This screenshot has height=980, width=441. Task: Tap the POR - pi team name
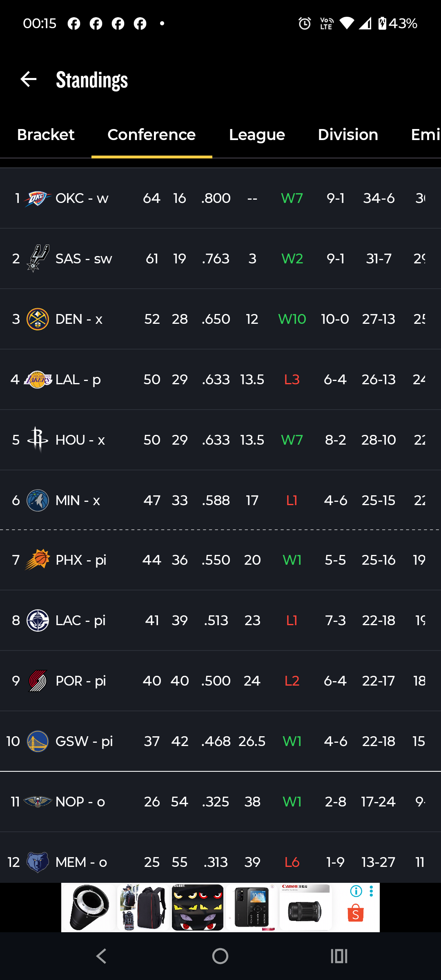(81, 681)
